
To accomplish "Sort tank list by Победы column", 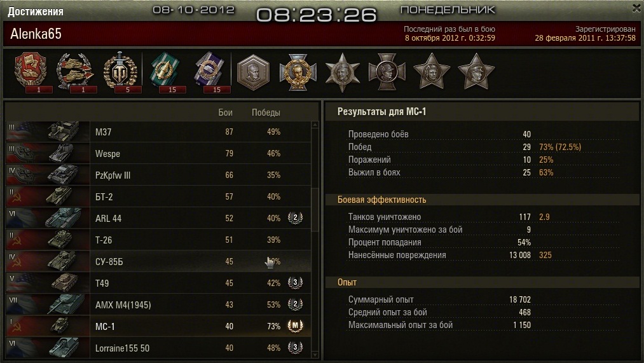I will 266,113.
